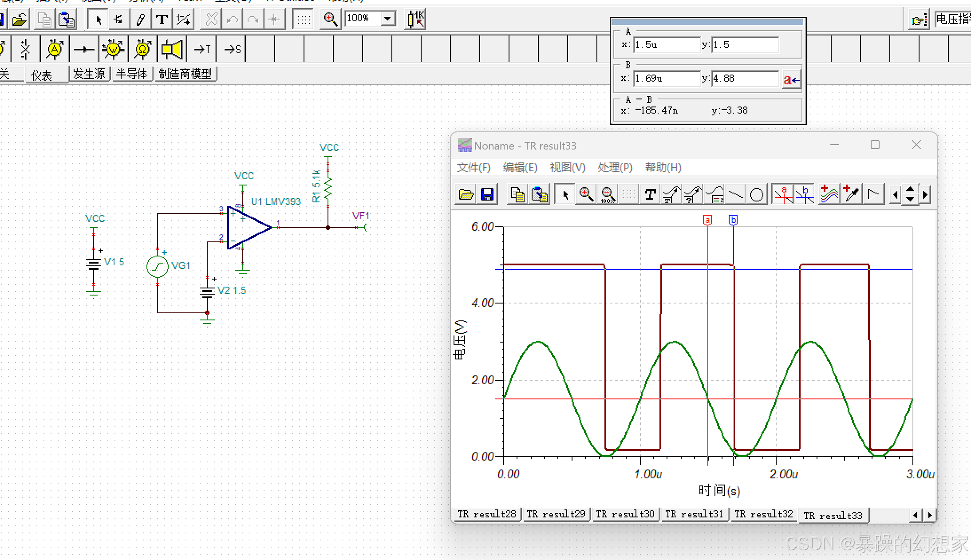Screen dimensions: 971x560
Task: Click the speaker component icon
Action: [x=172, y=49]
